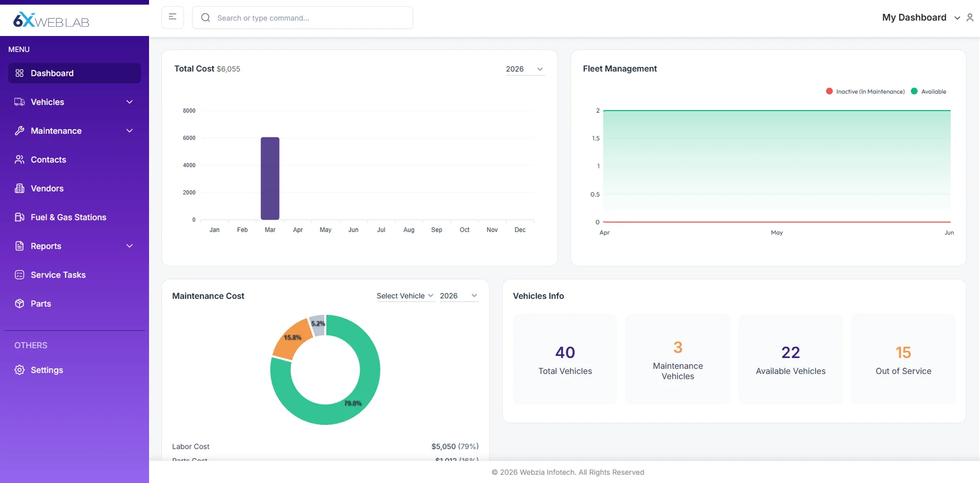Toggle the sidebar with the hamburger button
The width and height of the screenshot is (980, 483).
[x=172, y=17]
